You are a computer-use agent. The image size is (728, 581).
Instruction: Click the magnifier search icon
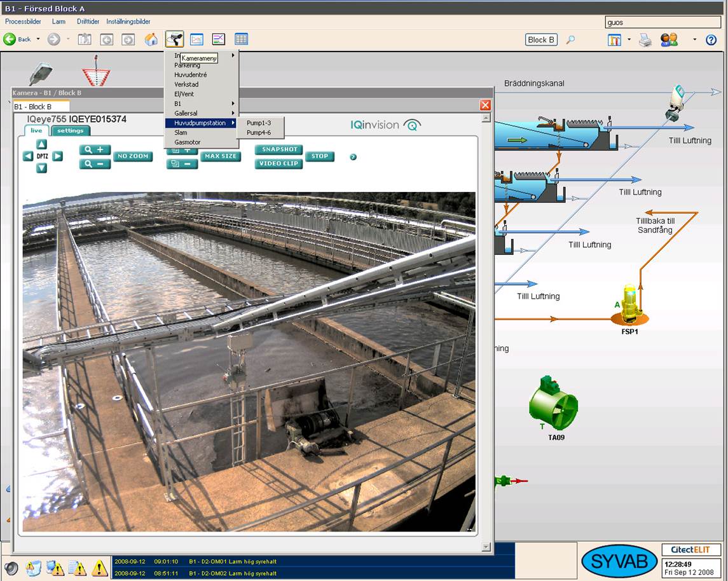click(x=570, y=40)
